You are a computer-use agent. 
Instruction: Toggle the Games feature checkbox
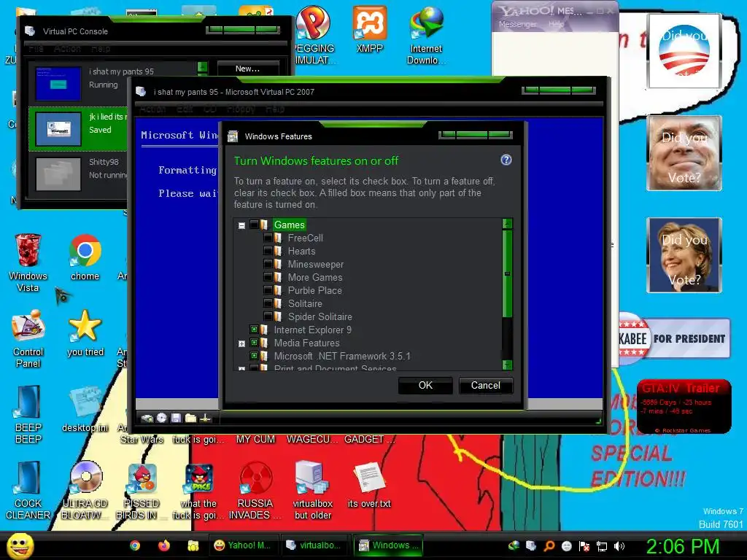255,225
